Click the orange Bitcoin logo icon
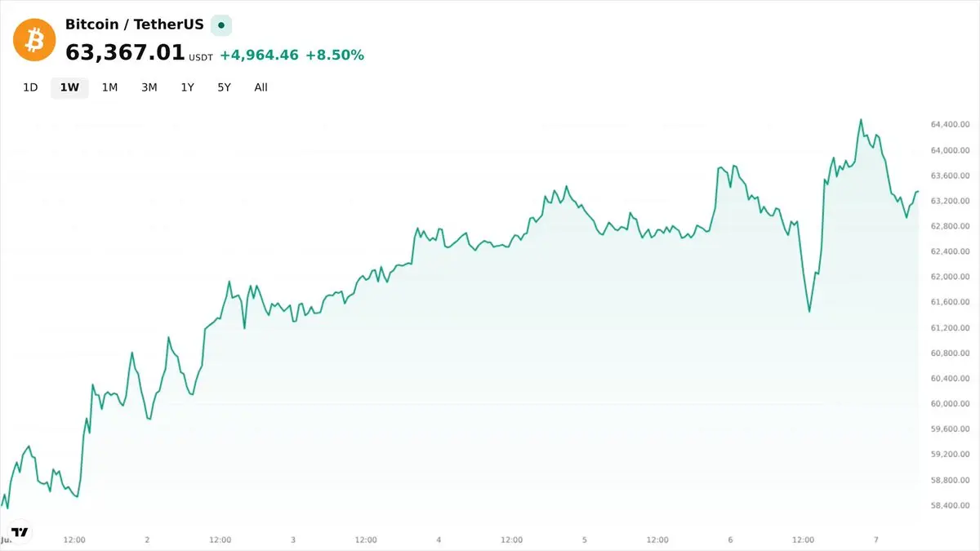 (x=34, y=39)
